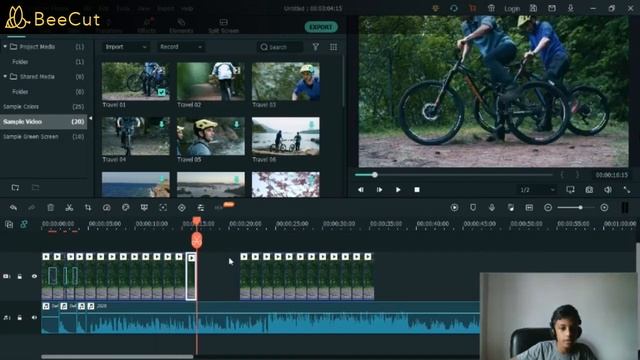This screenshot has width=640, height=360.
Task: Select the Travel 01 thumbnail
Action: [136, 81]
